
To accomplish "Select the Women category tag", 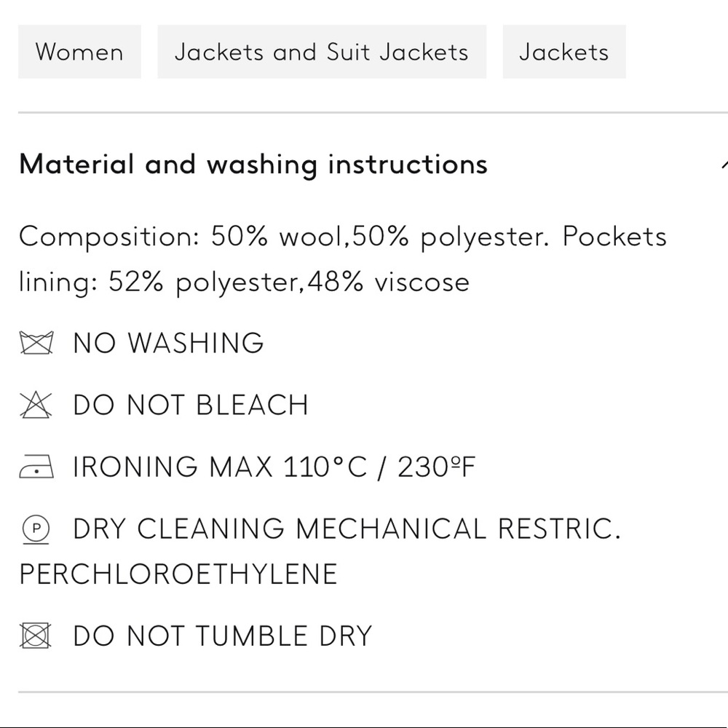I will pyautogui.click(x=79, y=52).
